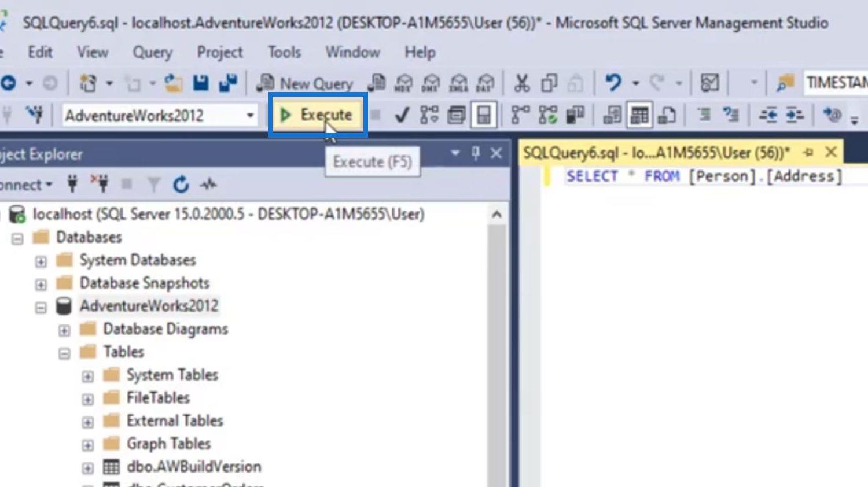Open the Help menu

(420, 52)
